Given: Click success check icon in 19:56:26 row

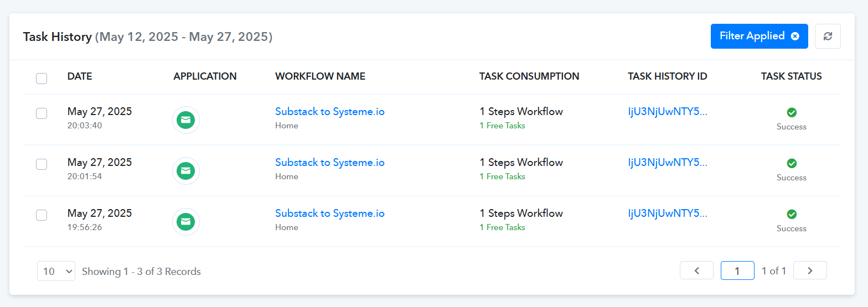Looking at the screenshot, I should (x=792, y=214).
